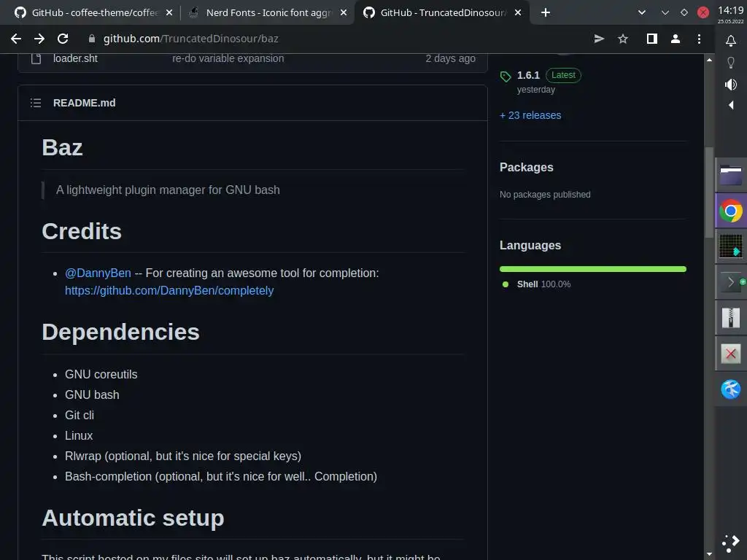Open the system monitor grid icon

tap(730, 246)
